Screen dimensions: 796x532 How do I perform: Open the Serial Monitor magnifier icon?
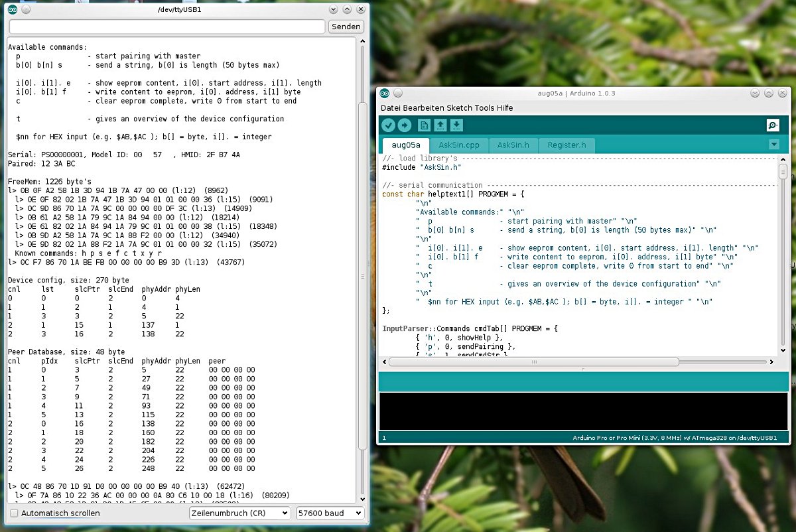click(773, 125)
